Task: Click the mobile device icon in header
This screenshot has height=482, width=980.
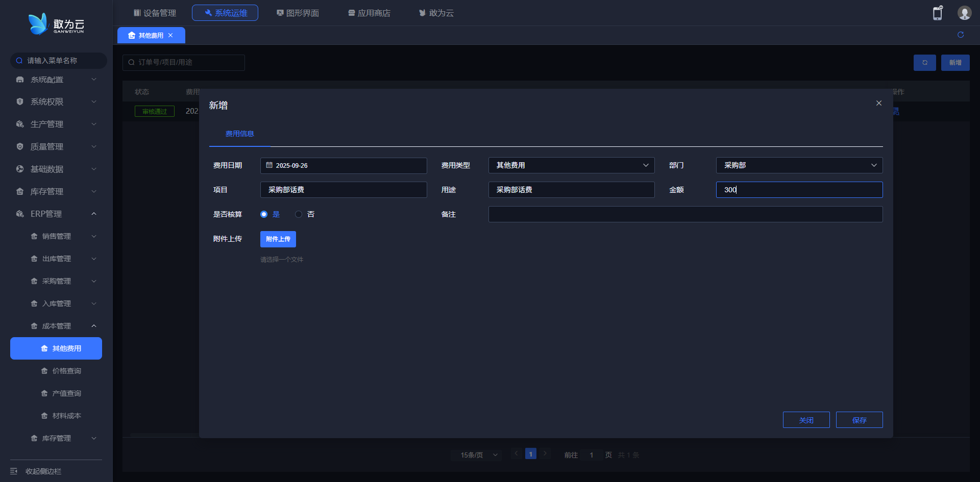Action: [937, 13]
